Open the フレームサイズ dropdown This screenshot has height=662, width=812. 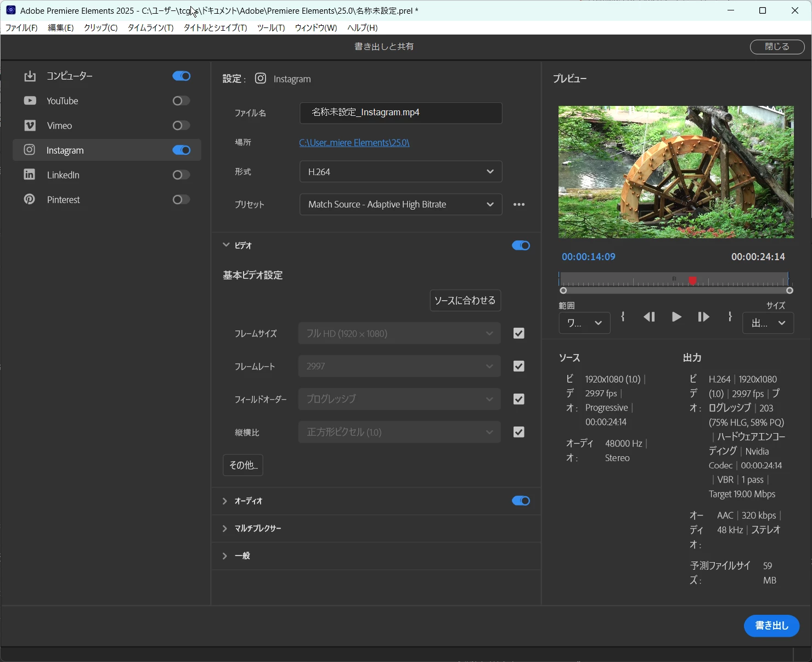point(399,333)
